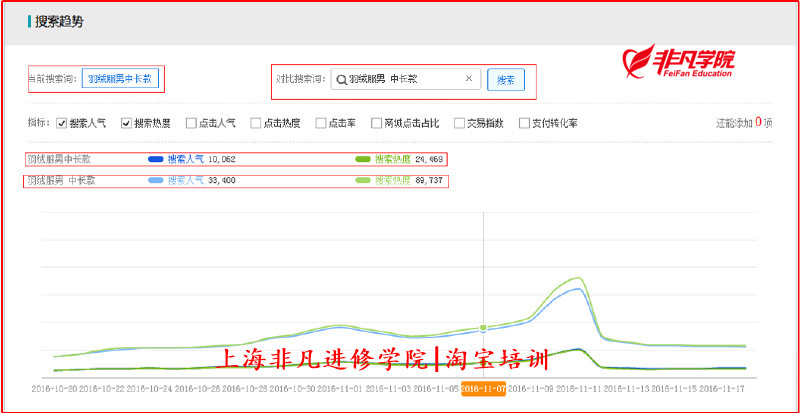Click legend row label 羽绒服男中长款
This screenshot has height=413, width=800.
tap(59, 159)
